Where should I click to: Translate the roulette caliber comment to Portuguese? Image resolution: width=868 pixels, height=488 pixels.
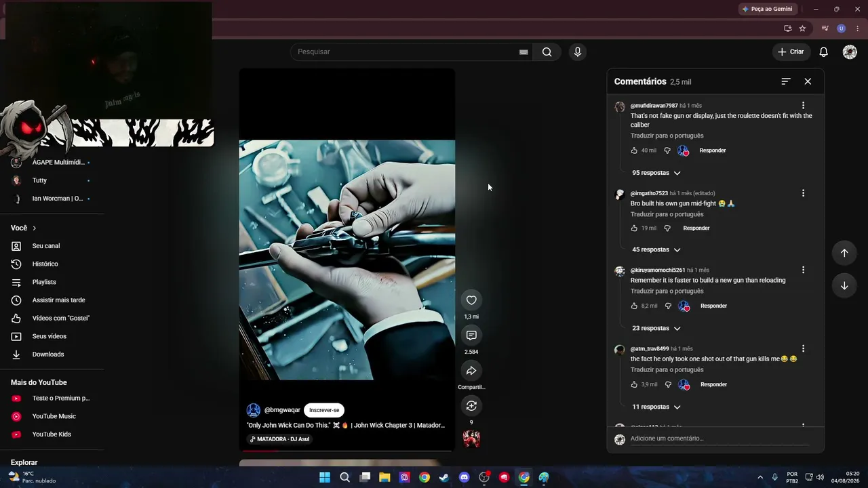(x=667, y=136)
